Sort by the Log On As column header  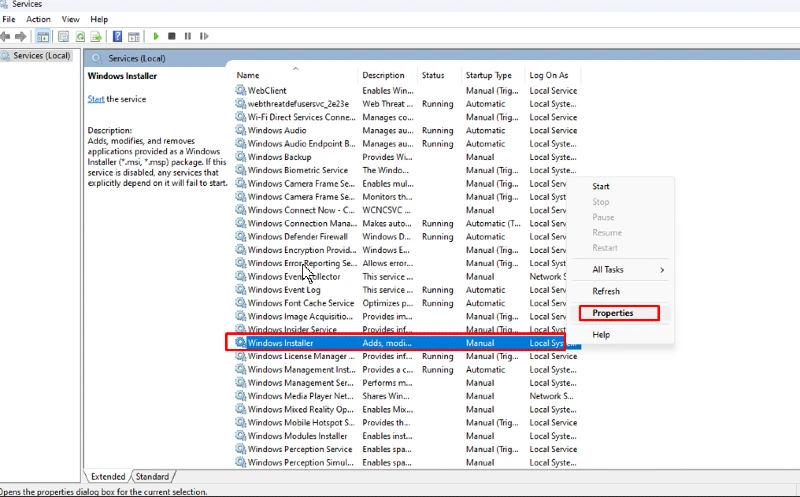tap(553, 75)
